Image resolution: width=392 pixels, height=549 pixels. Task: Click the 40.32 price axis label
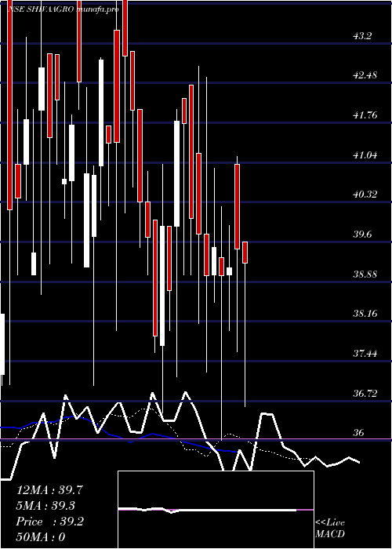365,194
